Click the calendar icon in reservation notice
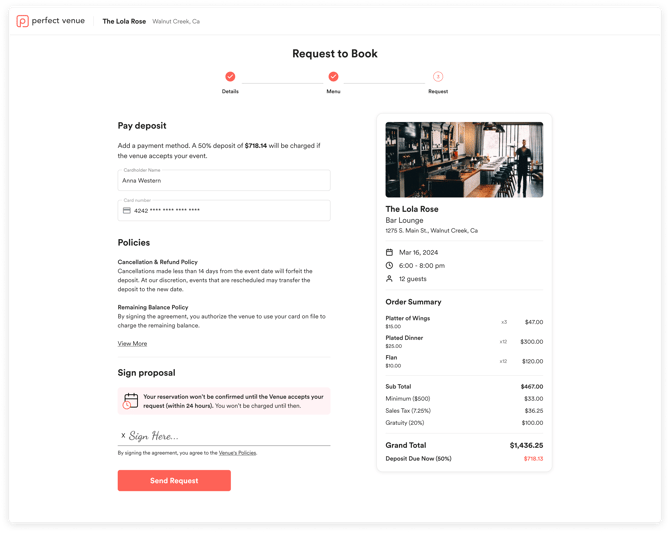Viewport: 670px width, 533px height. 131,401
